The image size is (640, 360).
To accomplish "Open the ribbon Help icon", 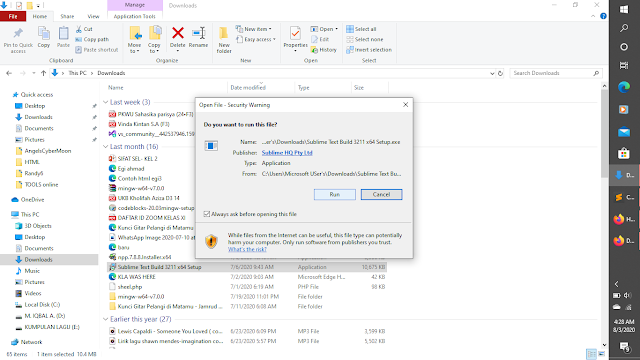I will pyautogui.click(x=603, y=16).
